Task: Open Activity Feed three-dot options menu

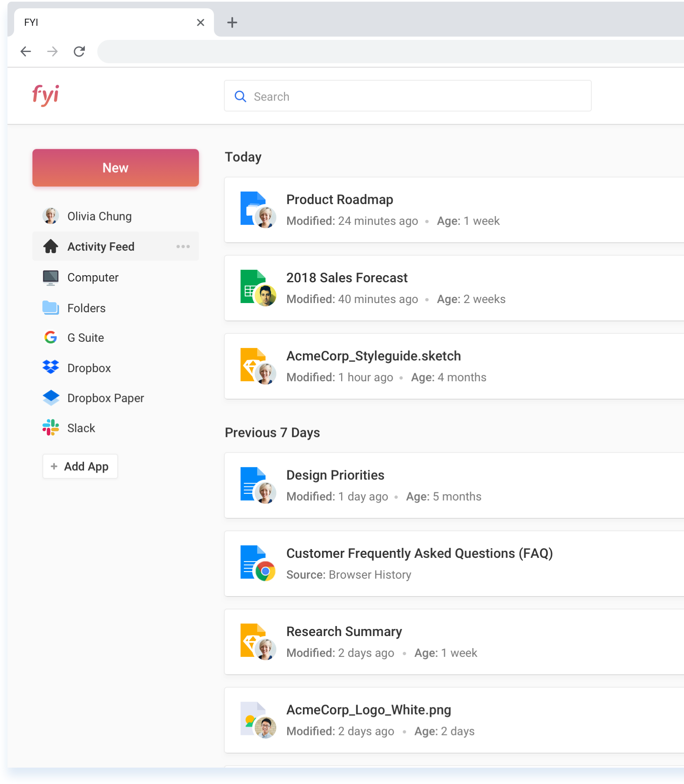Action: tap(183, 247)
